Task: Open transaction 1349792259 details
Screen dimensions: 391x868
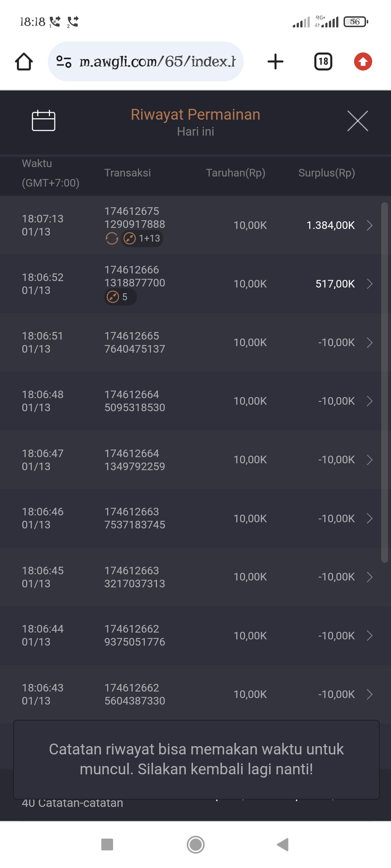Action: [x=370, y=460]
